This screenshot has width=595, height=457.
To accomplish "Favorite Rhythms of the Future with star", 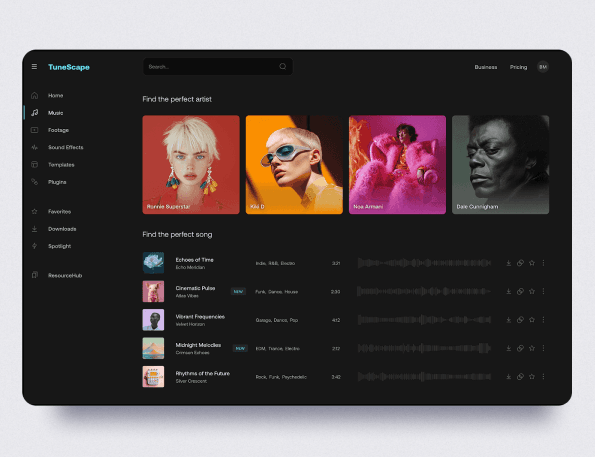I will [x=532, y=377].
